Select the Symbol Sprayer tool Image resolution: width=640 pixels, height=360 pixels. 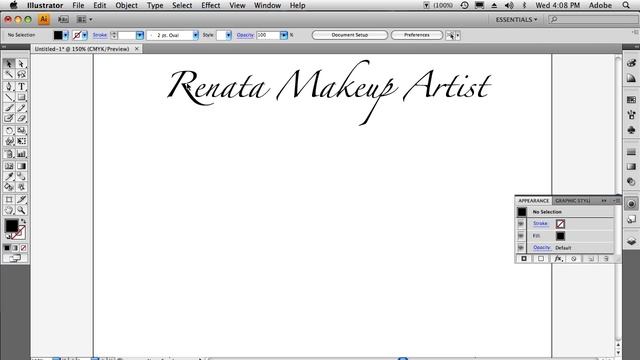tap(9, 154)
